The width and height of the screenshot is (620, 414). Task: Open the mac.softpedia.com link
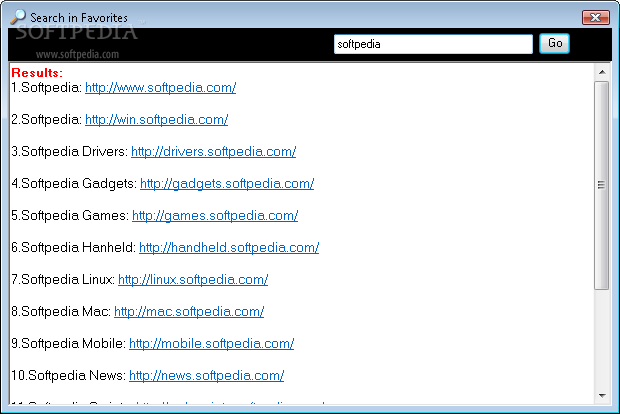click(189, 312)
